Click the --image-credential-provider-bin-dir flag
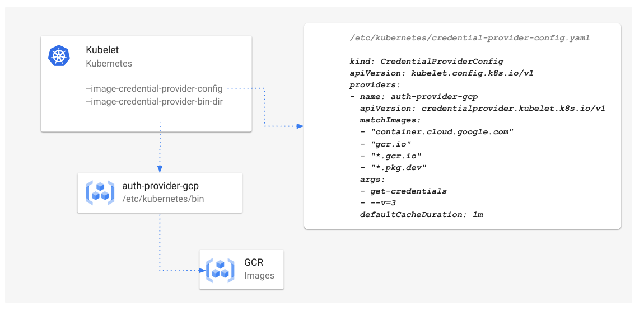The height and width of the screenshot is (311, 644). pyautogui.click(x=154, y=102)
